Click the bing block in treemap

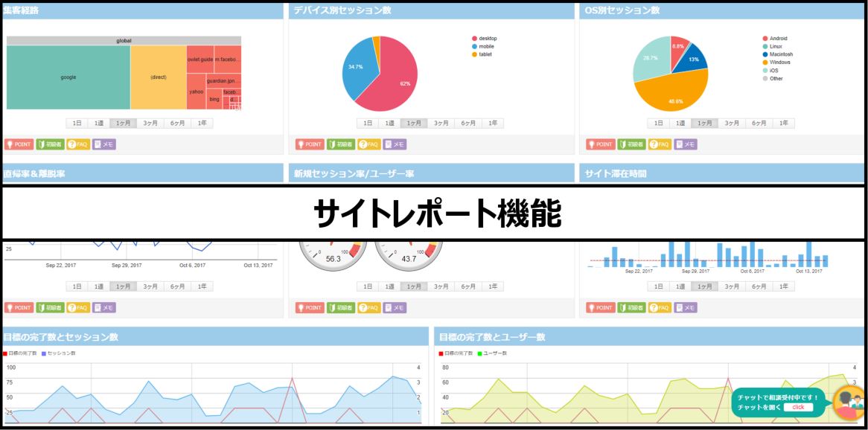point(214,100)
